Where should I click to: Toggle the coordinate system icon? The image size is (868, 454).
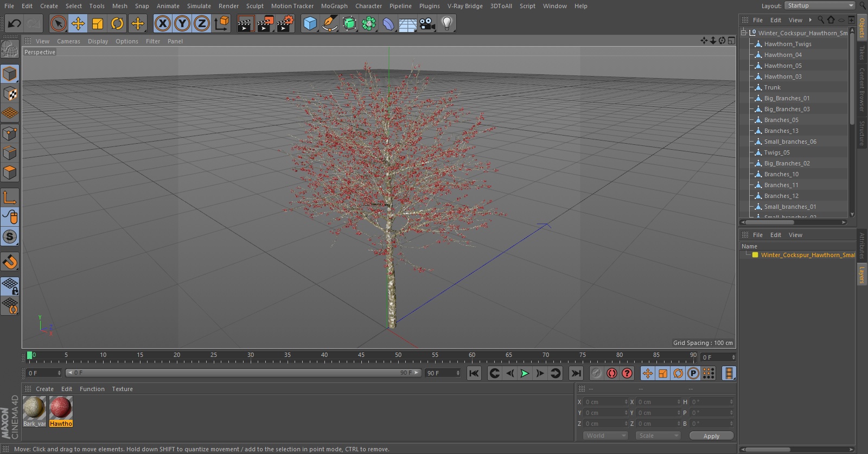[222, 23]
